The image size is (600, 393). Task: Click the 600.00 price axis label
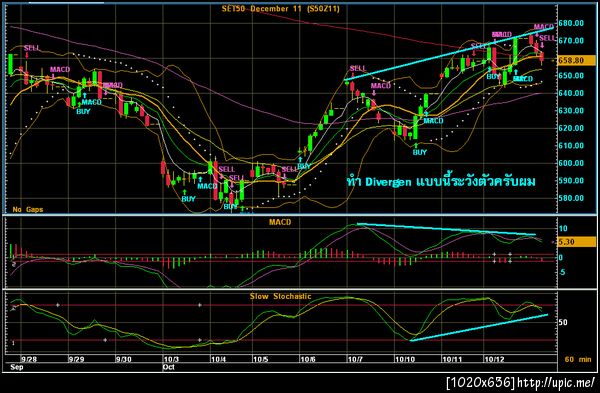click(571, 163)
